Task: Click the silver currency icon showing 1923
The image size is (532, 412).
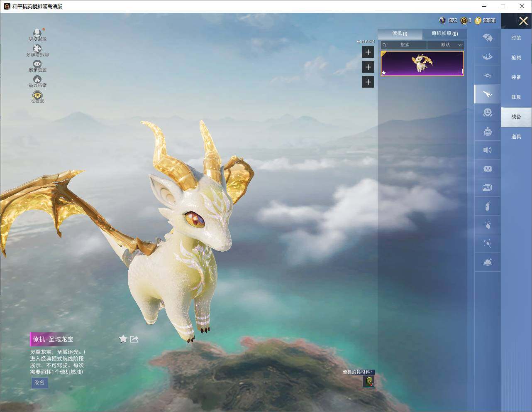Action: pos(443,20)
